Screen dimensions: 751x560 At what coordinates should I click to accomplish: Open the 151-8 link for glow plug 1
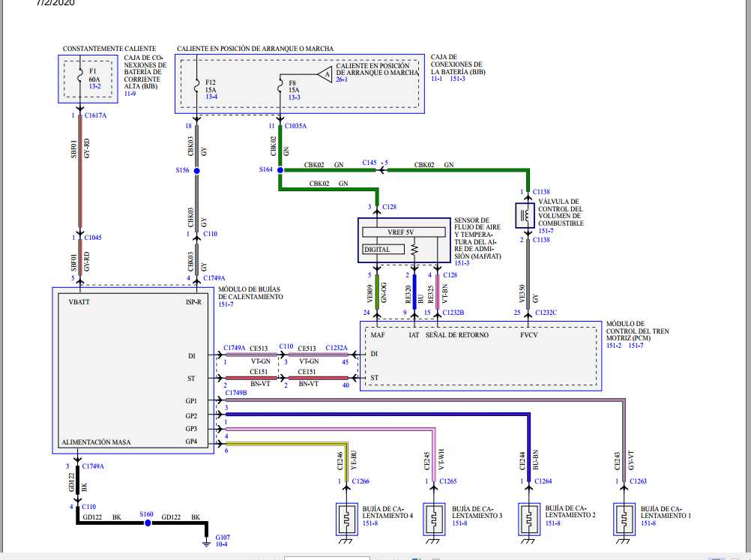pyautogui.click(x=648, y=523)
